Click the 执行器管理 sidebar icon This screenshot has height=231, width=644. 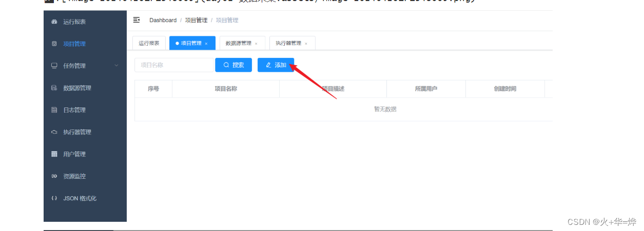[54, 132]
